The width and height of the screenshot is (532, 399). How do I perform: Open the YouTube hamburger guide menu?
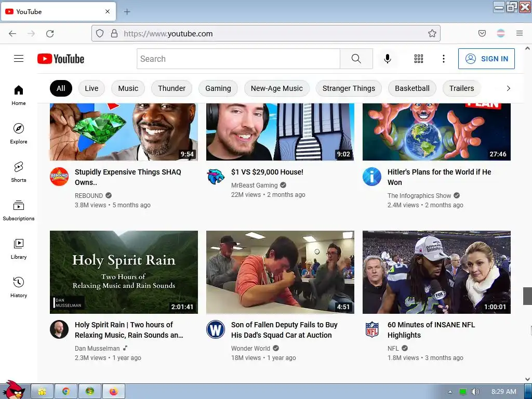coord(19,59)
